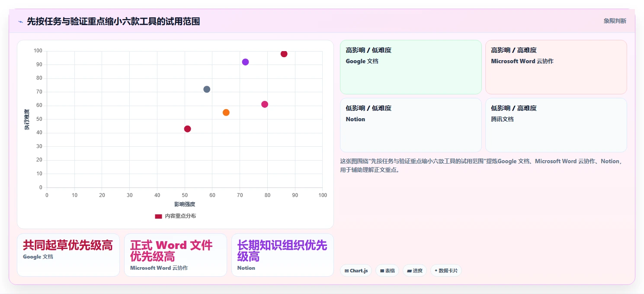The height and width of the screenshot is (294, 644).
Task: Select the crimson point at impact 86, difficulty 98
Action: [284, 54]
